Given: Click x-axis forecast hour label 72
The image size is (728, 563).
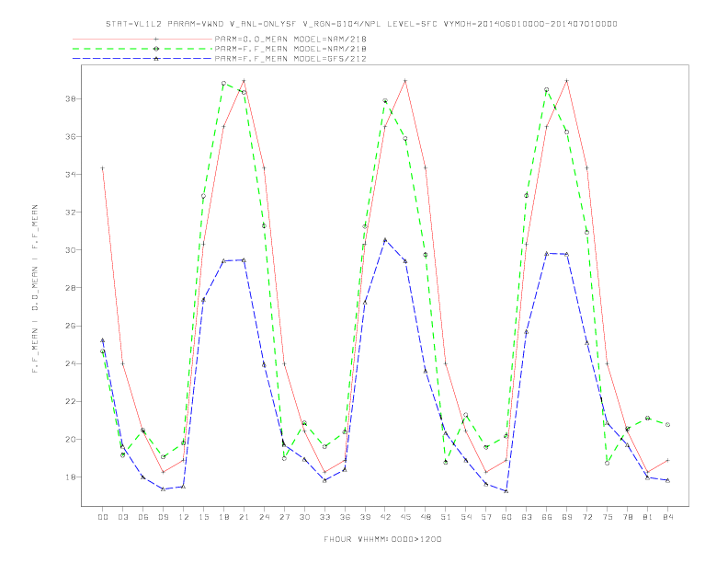Looking at the screenshot, I should pyautogui.click(x=587, y=517).
